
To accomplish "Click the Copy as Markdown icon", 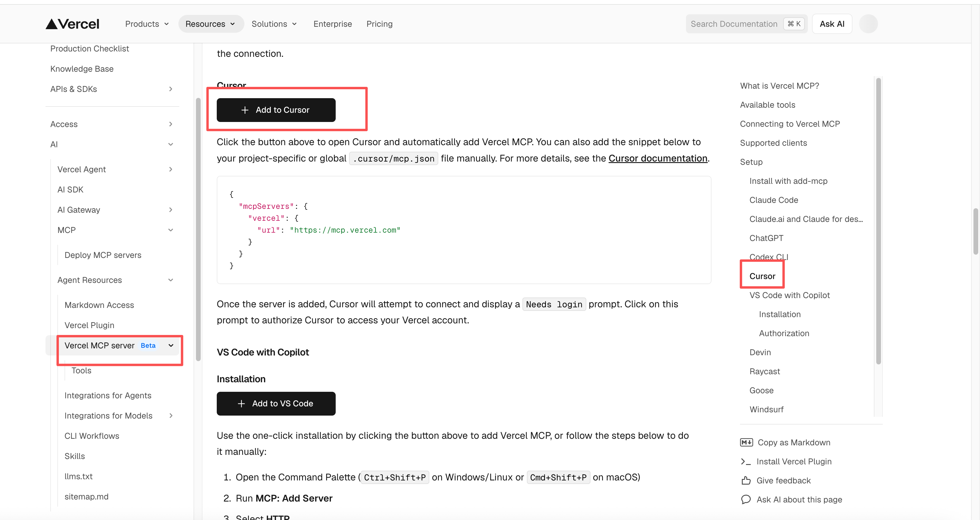I will (746, 442).
